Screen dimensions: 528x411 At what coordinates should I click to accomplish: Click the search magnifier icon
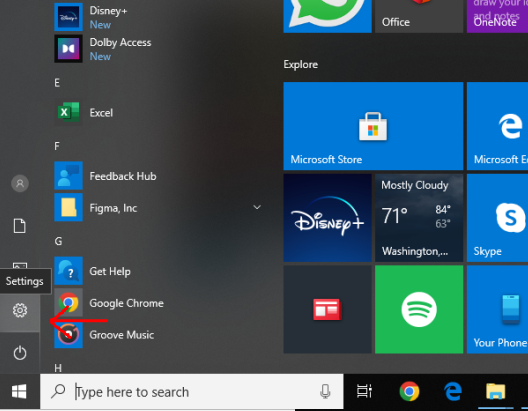[x=58, y=391]
